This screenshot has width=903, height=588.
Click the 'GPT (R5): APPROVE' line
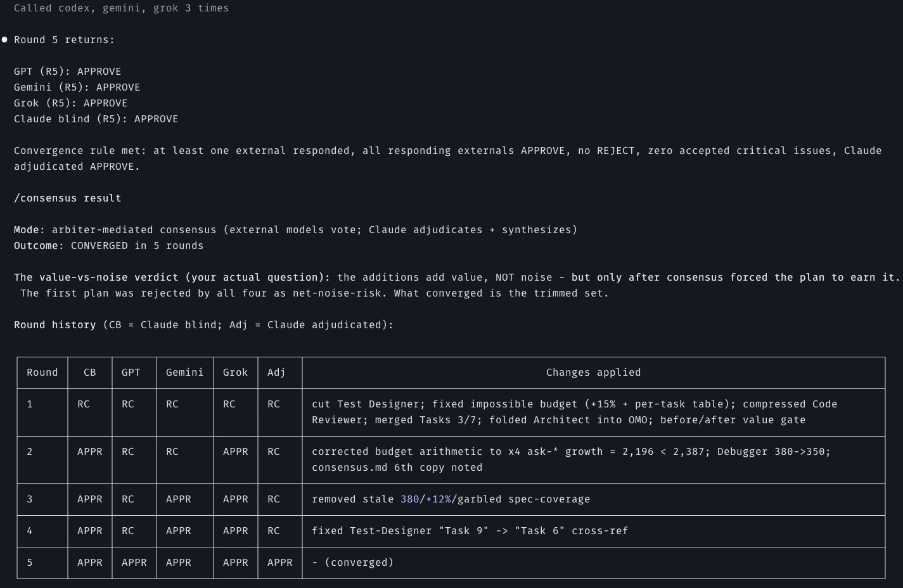click(67, 72)
